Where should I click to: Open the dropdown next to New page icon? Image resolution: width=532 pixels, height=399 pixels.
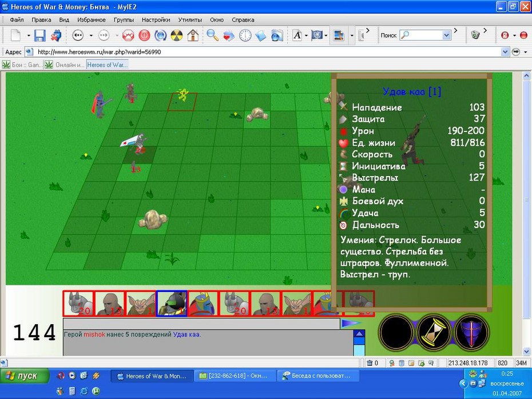(29, 35)
